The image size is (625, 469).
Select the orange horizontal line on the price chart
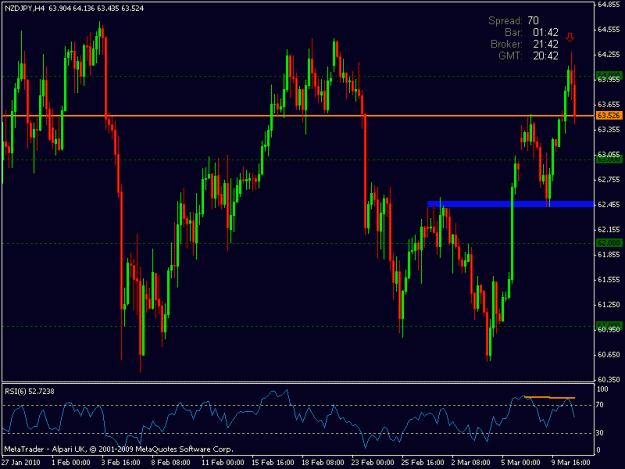coord(298,116)
